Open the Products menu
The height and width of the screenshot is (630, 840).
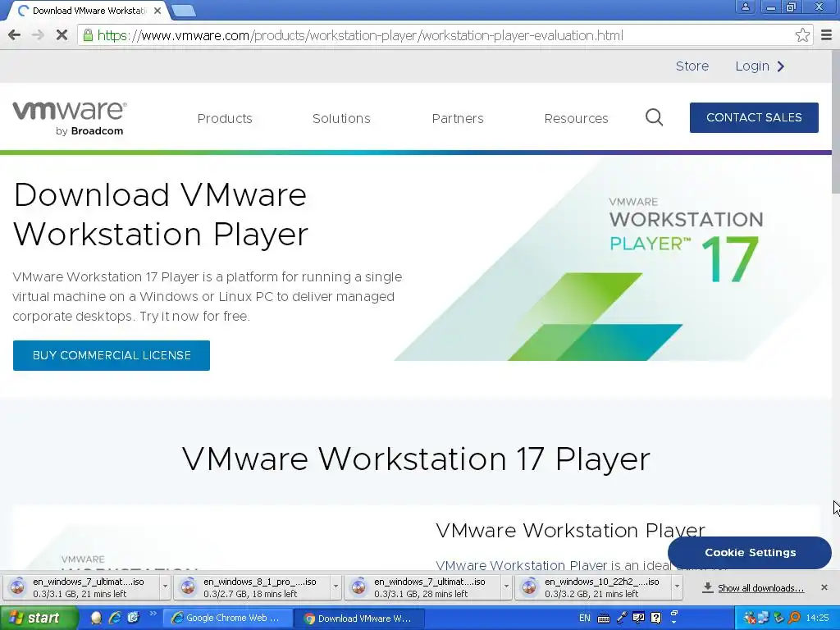[x=225, y=118]
